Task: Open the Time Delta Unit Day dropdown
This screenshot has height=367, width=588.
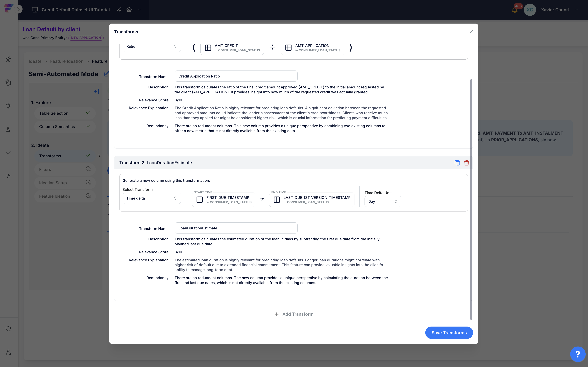Action: point(383,201)
